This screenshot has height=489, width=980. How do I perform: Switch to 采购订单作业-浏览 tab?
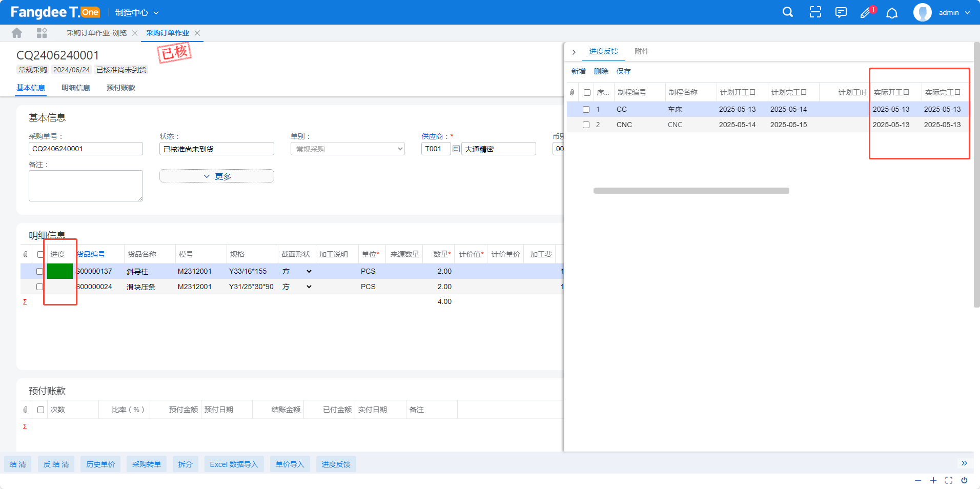(96, 33)
